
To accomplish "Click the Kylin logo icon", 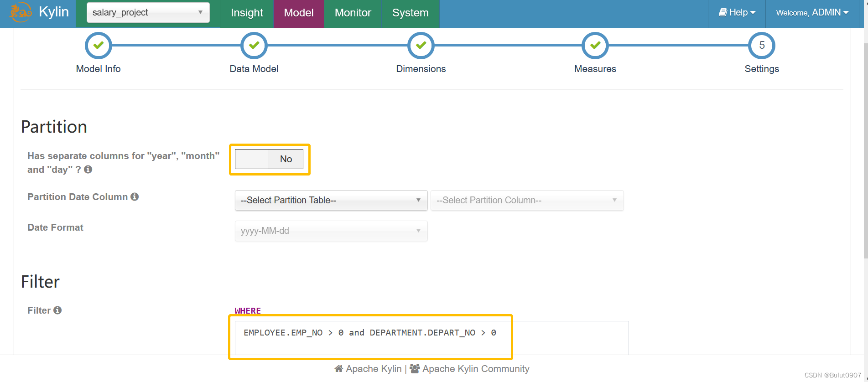I will pos(21,12).
